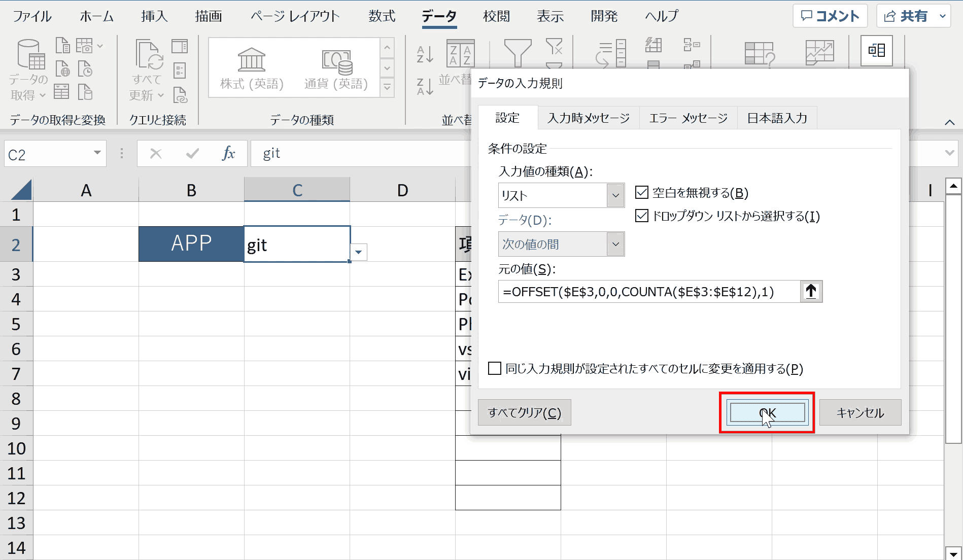Click the Text to Columns icon
Viewport: 963px width, 560px height.
(x=611, y=54)
